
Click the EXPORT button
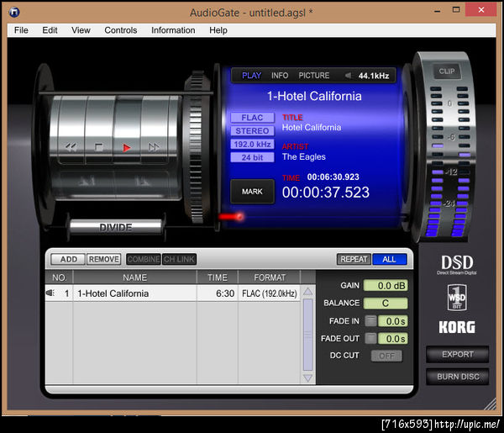tap(458, 354)
